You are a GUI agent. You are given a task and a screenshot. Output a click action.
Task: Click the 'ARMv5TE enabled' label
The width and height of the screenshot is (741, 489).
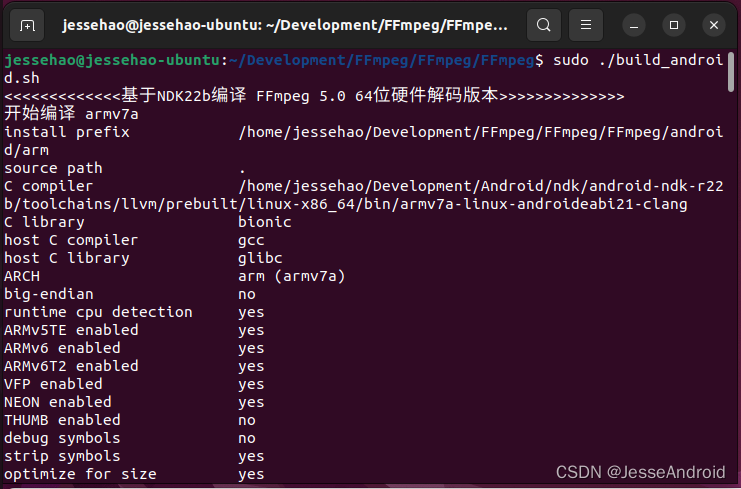click(71, 330)
